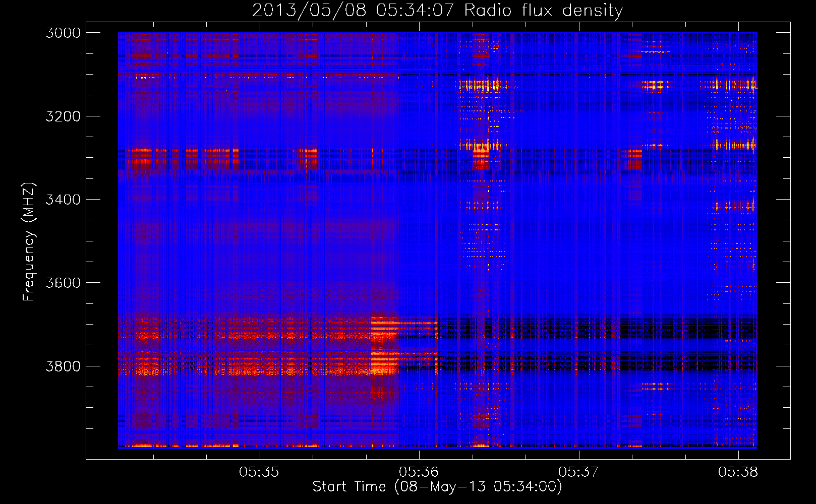Screen dimensions: 816x504
Task: Click the plot title "2013/05/08 05:34:07 Radio flux density"
Action: tap(437, 10)
